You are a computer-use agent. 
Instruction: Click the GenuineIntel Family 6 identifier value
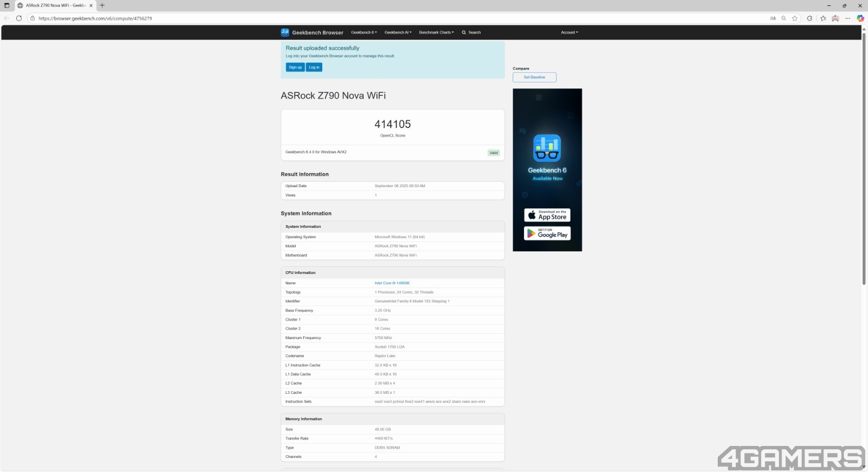[412, 302]
